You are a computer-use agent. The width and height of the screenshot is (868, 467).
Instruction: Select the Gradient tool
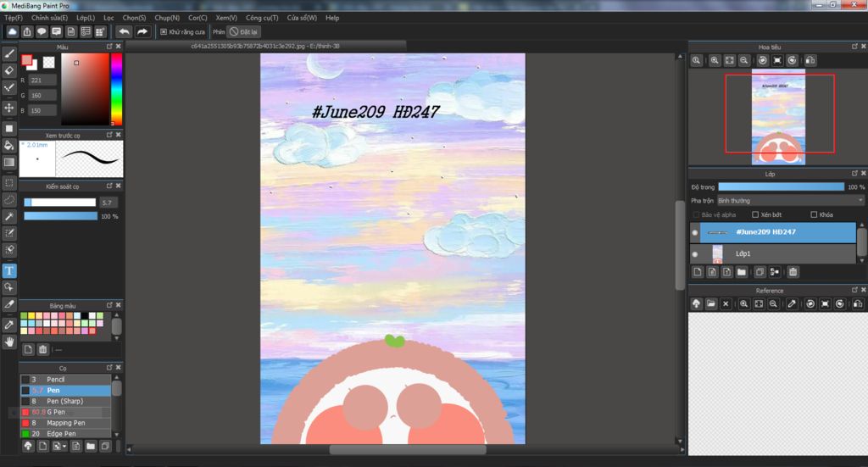(x=9, y=163)
